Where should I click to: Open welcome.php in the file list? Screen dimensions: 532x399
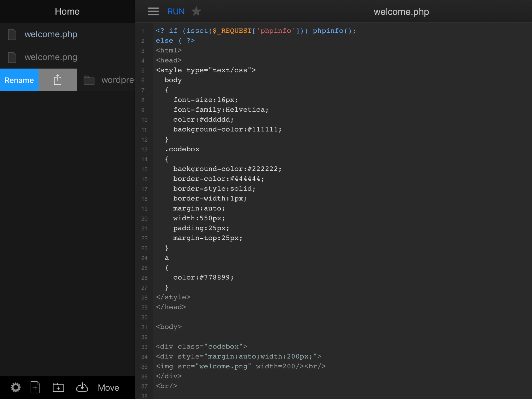[x=51, y=34]
